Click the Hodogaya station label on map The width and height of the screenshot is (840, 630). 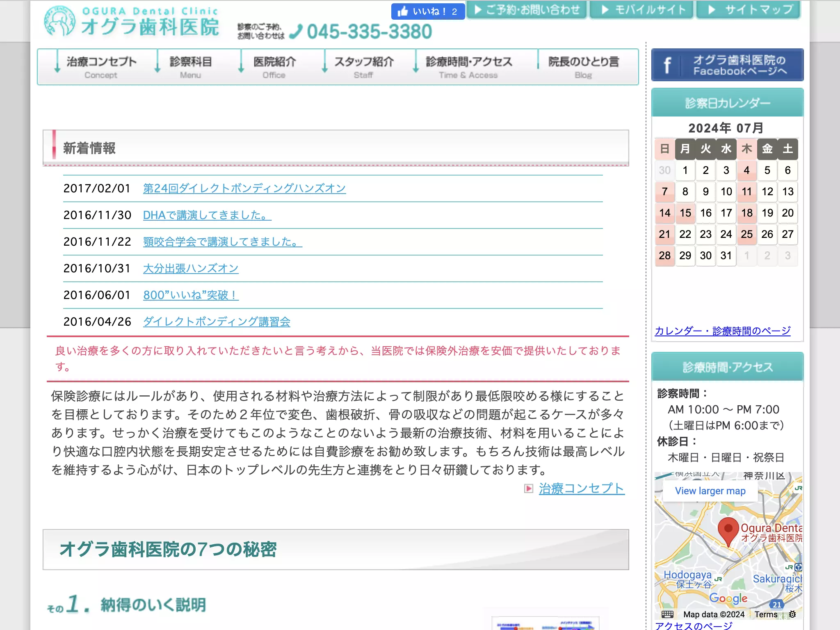688,579
